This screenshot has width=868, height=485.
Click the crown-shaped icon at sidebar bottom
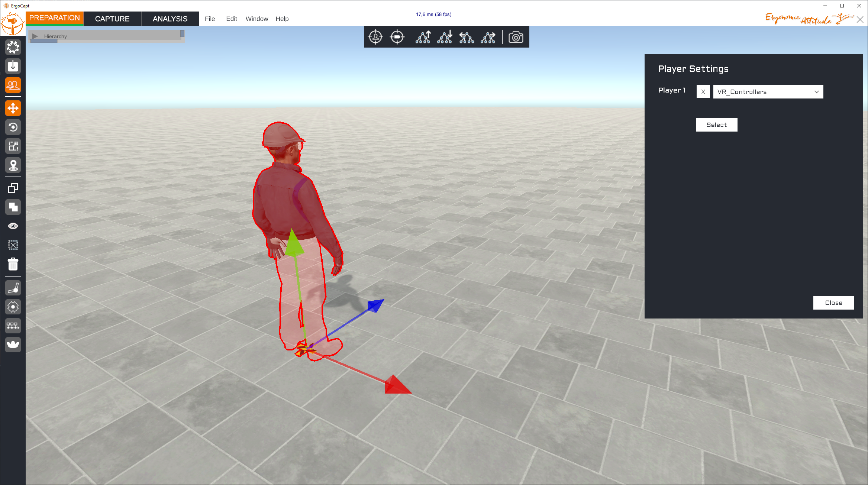pyautogui.click(x=13, y=345)
